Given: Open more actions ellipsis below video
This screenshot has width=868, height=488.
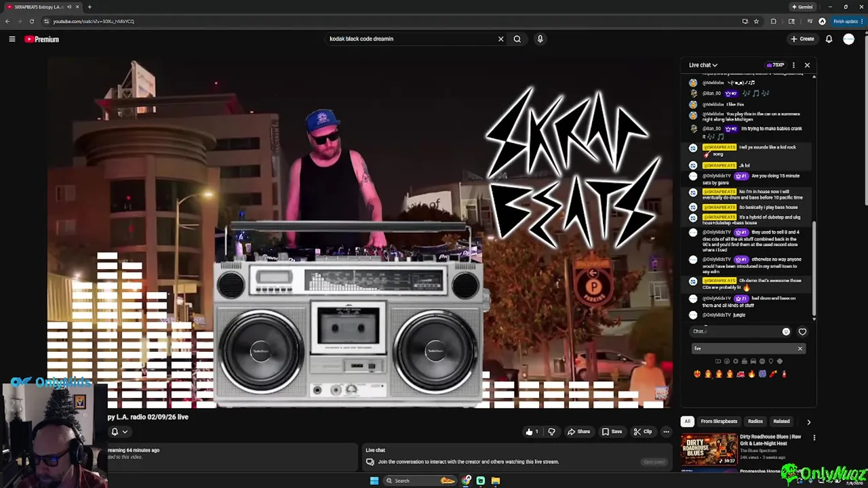Looking at the screenshot, I should [666, 432].
